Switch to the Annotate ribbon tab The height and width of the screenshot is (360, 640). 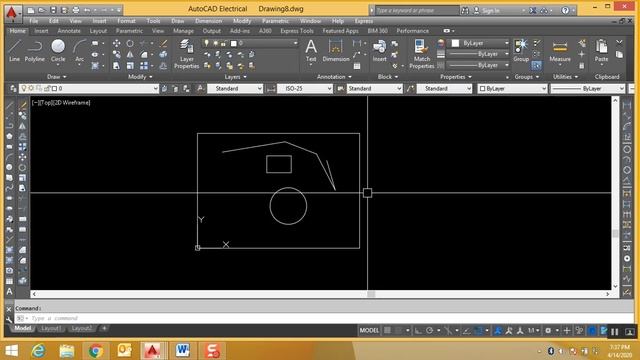(69, 31)
